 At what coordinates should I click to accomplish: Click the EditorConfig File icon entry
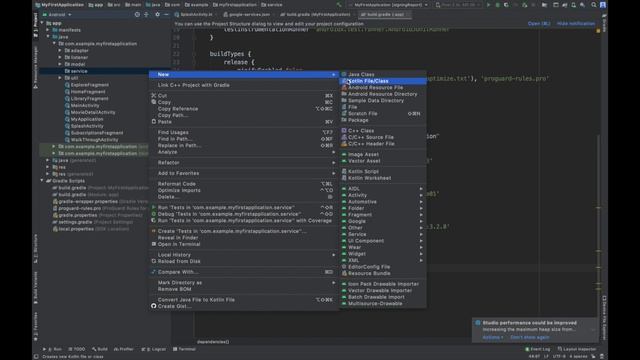pos(344,267)
